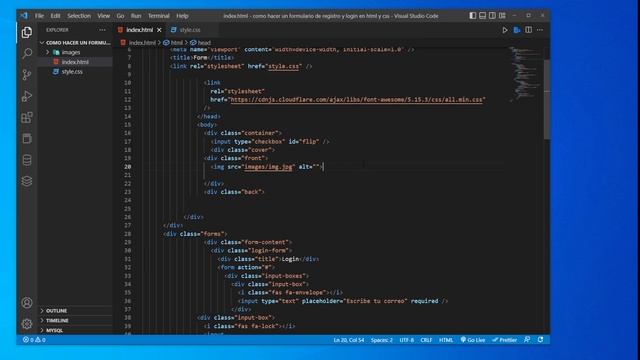Screen dimensions: 640x360
Task: Collapse the COMO HACER UN FORMU... folder section
Action: point(75,42)
